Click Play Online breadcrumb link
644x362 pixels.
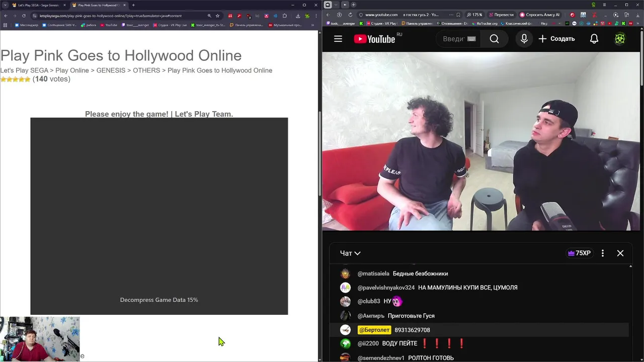(x=72, y=70)
